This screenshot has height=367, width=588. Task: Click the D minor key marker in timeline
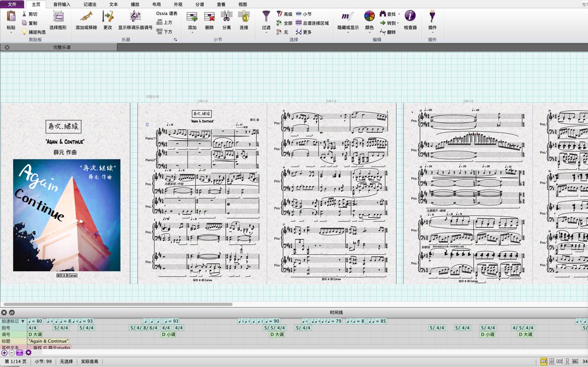[x=169, y=335]
